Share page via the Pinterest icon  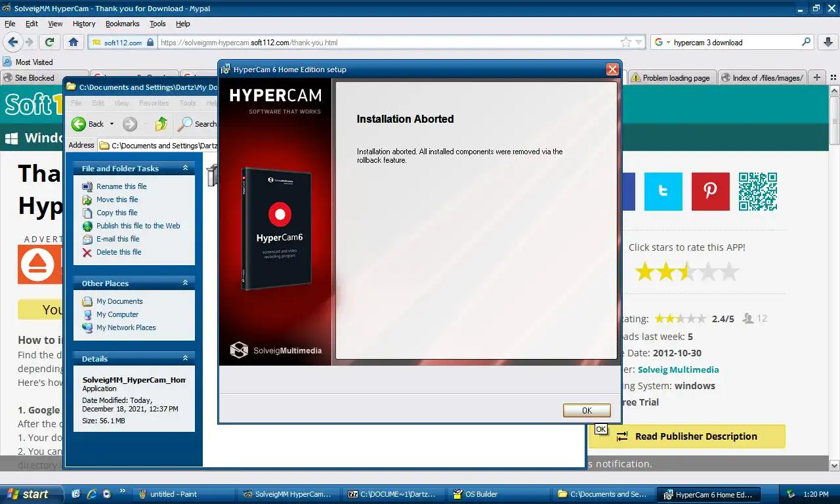click(711, 192)
